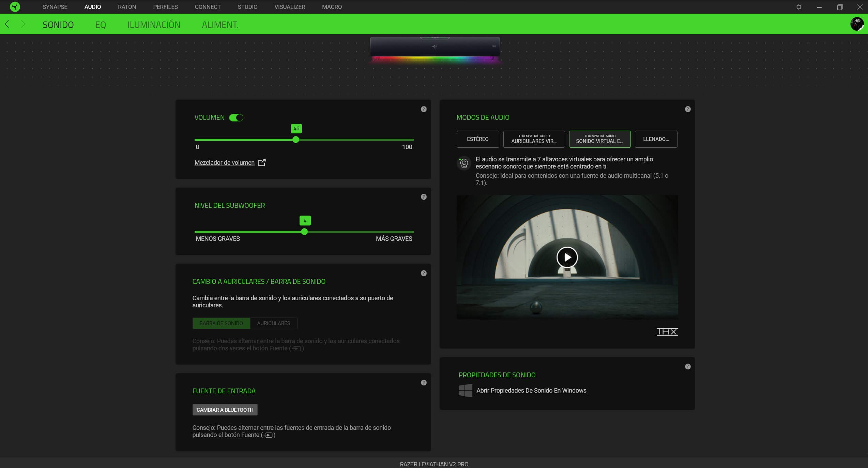Click the Windows logo icon
The image size is (868, 468).
[465, 391]
